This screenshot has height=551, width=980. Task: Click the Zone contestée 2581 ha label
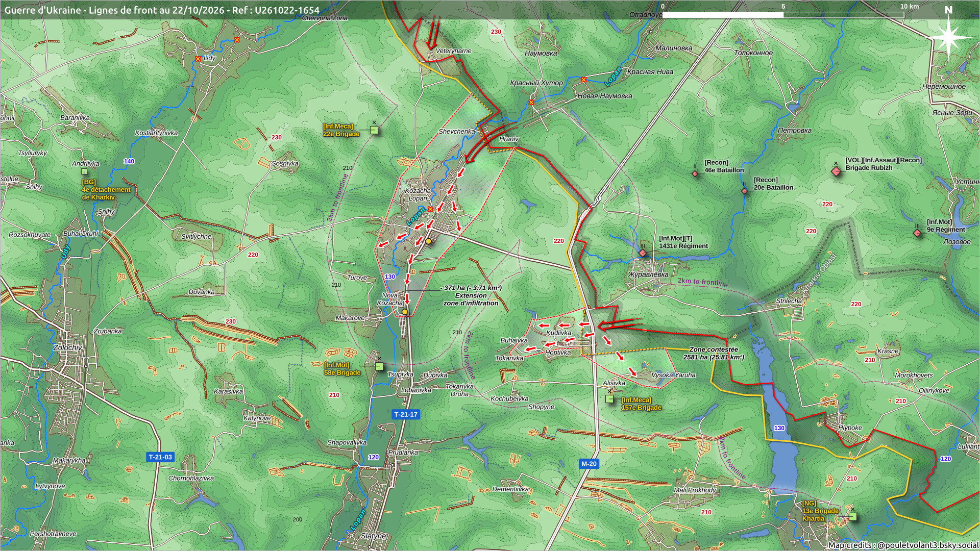tap(714, 354)
